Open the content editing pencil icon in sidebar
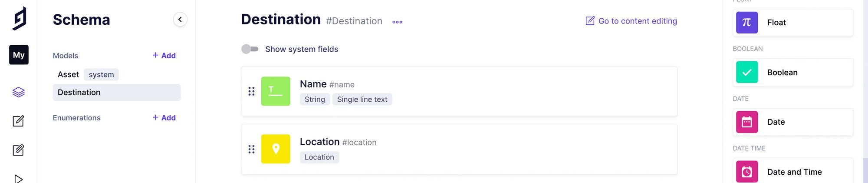This screenshot has width=868, height=183. [x=19, y=121]
